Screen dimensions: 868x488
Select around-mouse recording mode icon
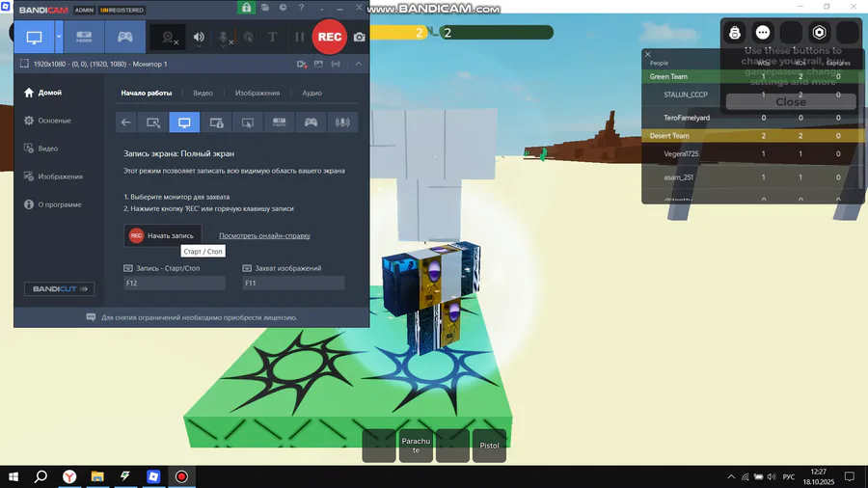click(248, 122)
